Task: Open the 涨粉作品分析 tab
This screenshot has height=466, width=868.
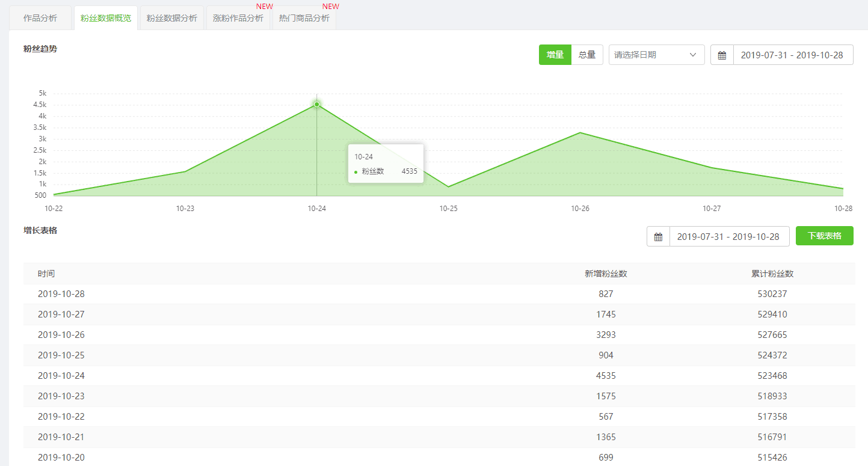Action: 238,18
